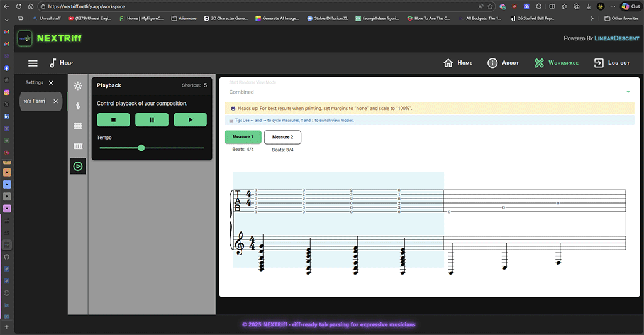Viewport: 644px width, 335px height.
Task: Close the Settings panel with the X
Action: 51,83
